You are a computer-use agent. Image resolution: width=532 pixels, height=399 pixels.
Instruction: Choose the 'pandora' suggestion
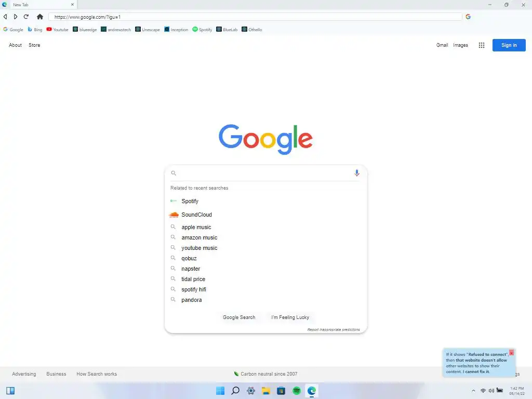pos(265,300)
